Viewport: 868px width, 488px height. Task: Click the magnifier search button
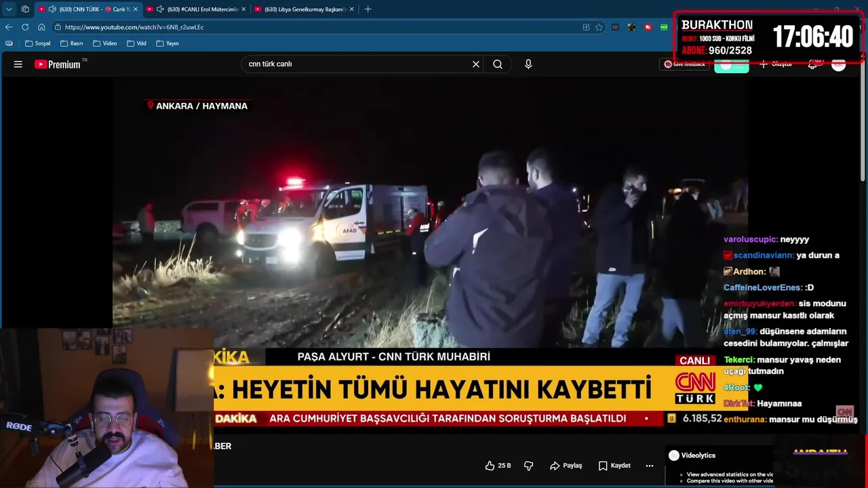coord(498,64)
